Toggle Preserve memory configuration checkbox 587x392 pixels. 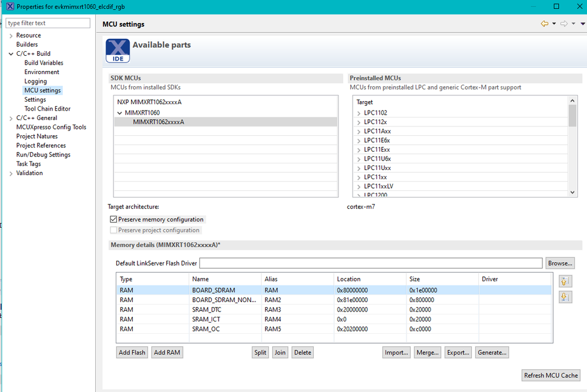point(113,219)
